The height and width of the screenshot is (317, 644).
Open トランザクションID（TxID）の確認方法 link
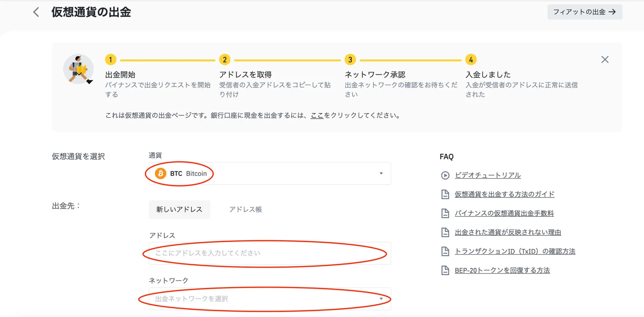coord(515,251)
